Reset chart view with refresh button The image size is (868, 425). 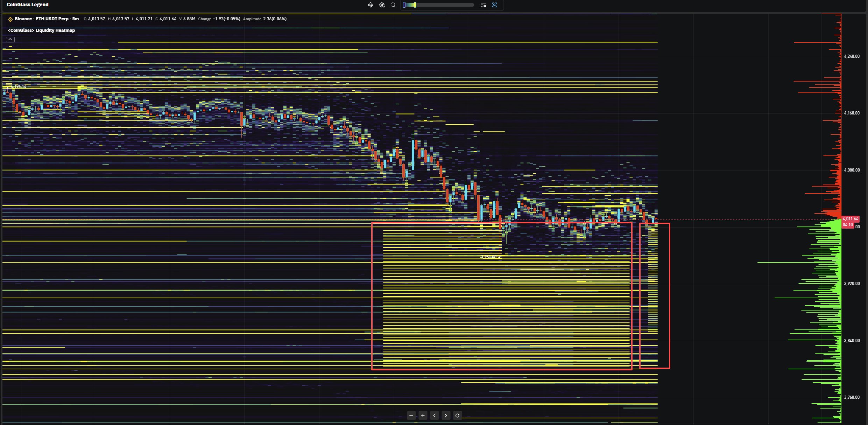point(457,416)
